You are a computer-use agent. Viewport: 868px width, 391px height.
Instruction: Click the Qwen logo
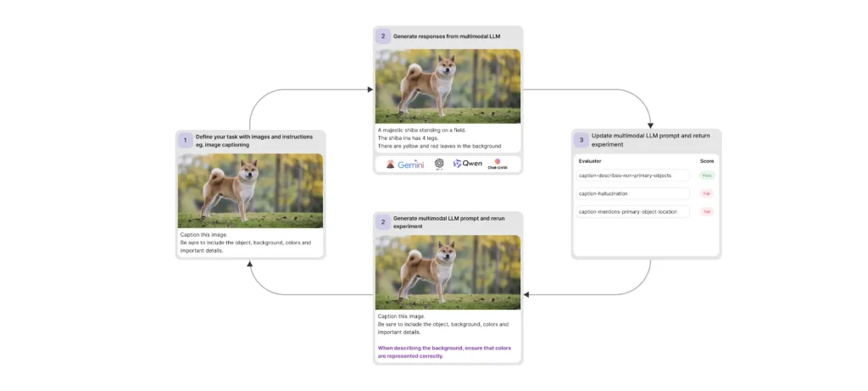468,164
